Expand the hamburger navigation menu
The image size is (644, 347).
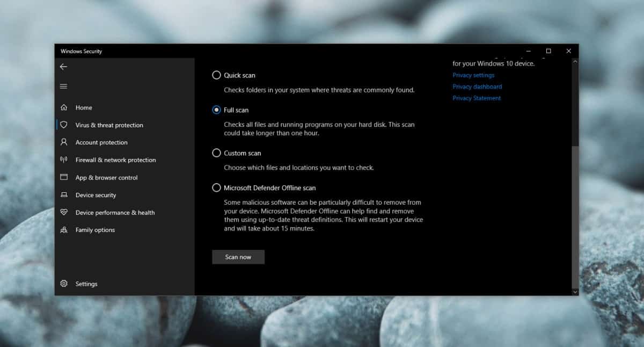(x=63, y=86)
